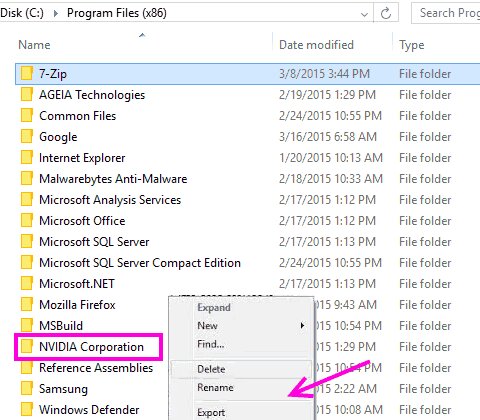Choose New in the context menu
This screenshot has height=420, width=480.
207,325
